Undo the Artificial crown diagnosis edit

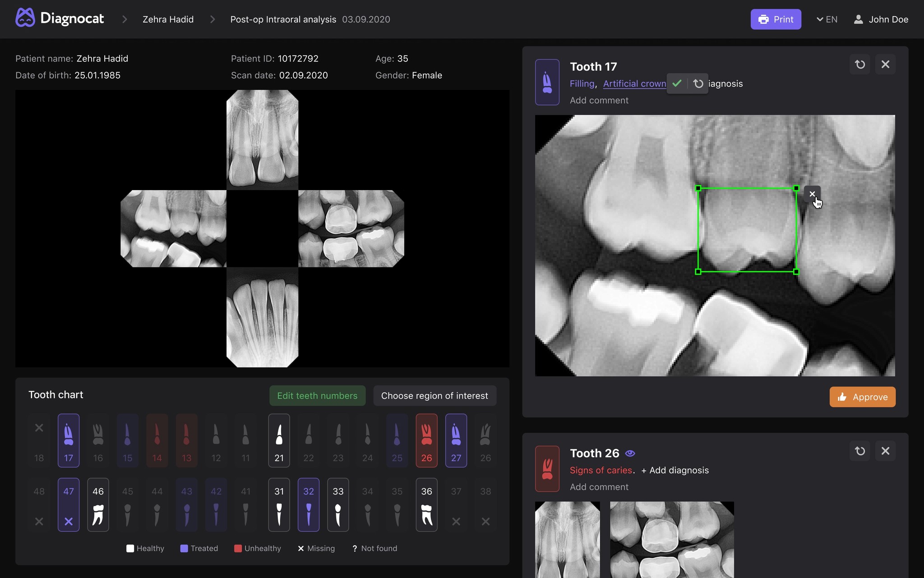[698, 84]
